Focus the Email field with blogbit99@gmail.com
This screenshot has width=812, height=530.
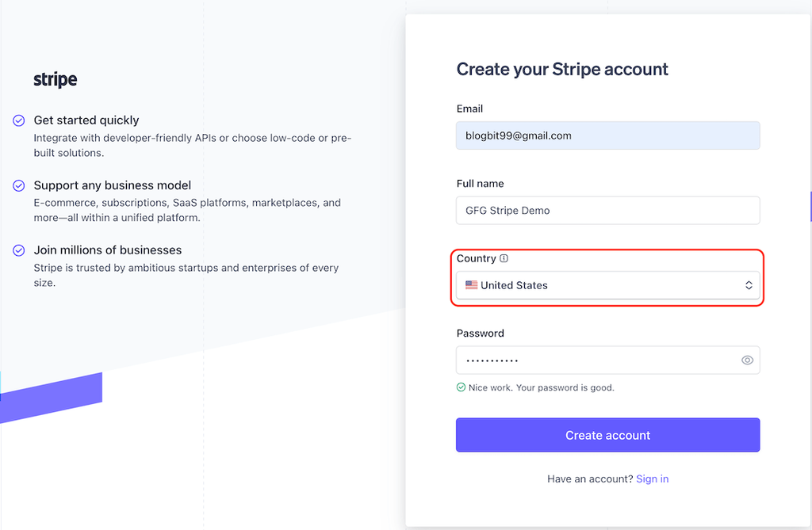tap(607, 135)
